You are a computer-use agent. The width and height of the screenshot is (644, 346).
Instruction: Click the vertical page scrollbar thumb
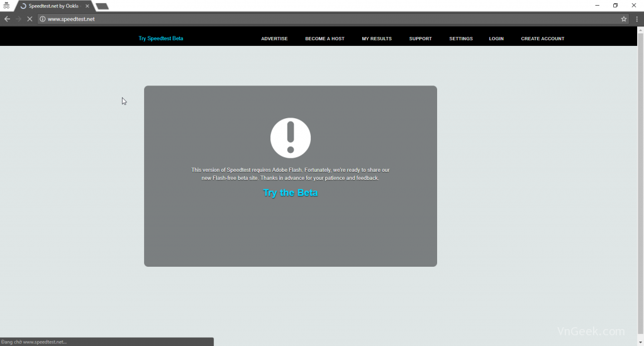point(640,183)
